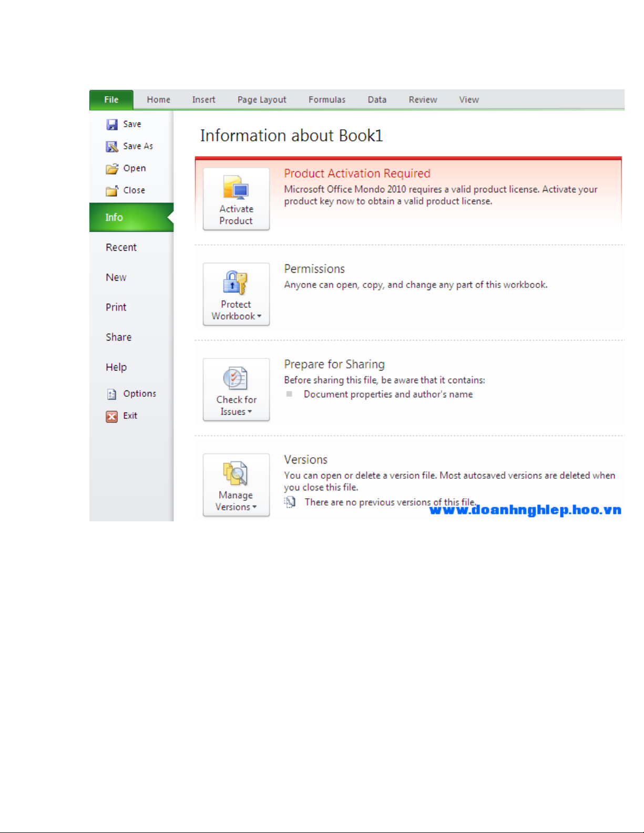Click the Save As icon
This screenshot has height=833, width=644.
[112, 147]
